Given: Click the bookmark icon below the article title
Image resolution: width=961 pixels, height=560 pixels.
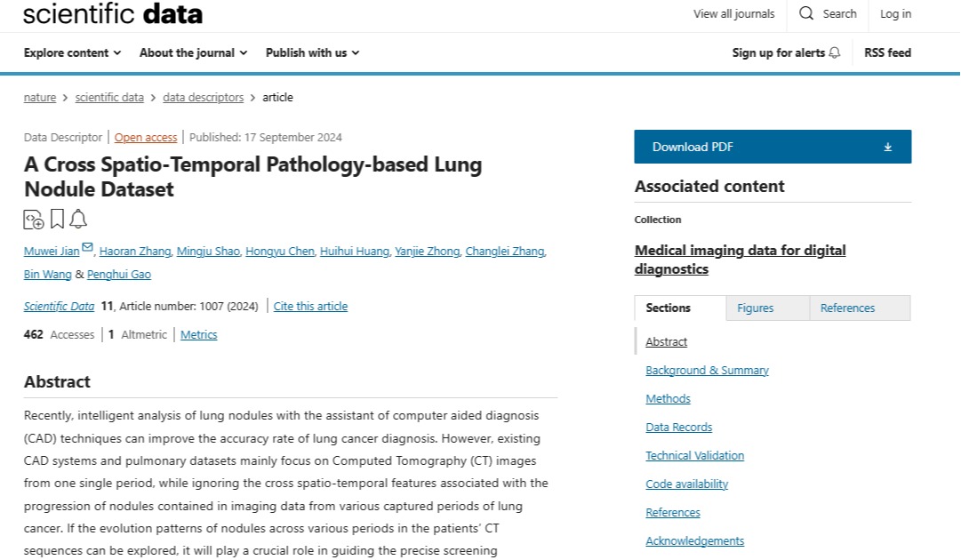Looking at the screenshot, I should (57, 220).
